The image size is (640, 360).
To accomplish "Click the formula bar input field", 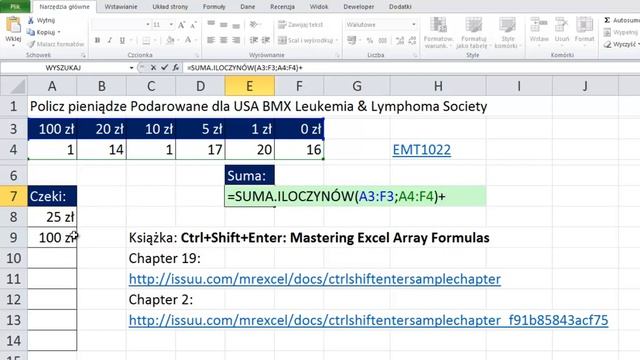I will [x=411, y=68].
